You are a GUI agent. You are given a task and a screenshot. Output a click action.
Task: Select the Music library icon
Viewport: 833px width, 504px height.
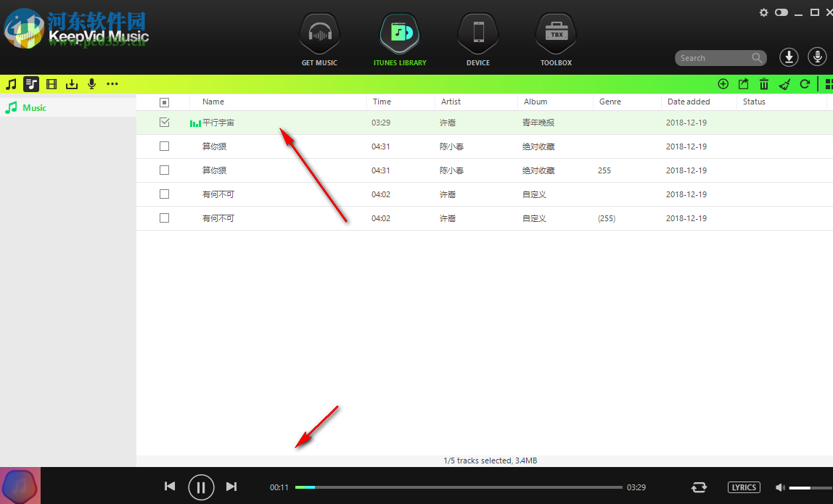point(11,84)
